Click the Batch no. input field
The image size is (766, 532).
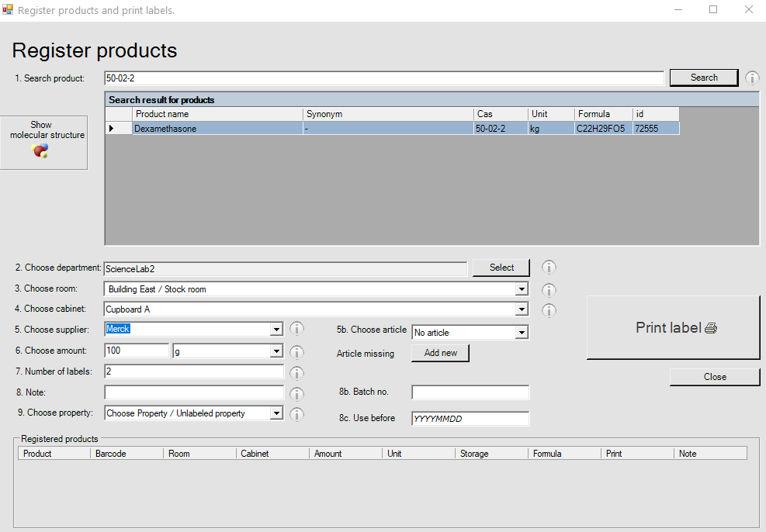tap(470, 392)
